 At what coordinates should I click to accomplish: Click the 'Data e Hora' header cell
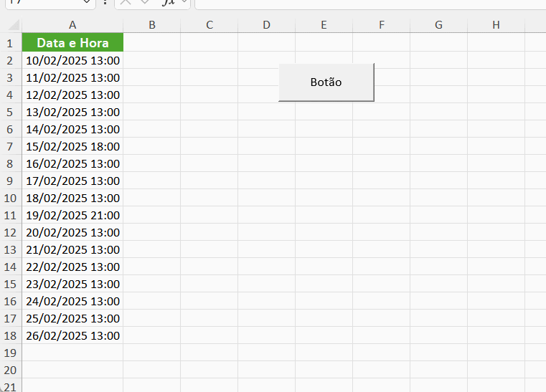tap(72, 43)
